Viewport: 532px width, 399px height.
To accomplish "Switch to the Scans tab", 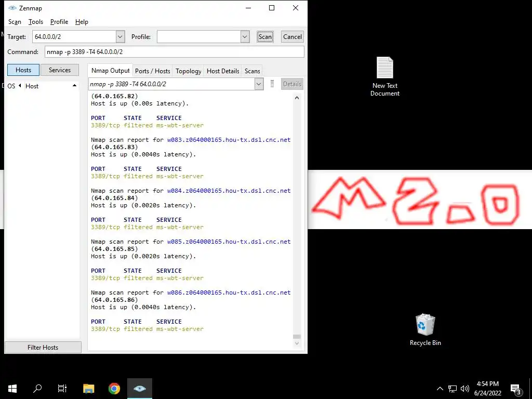I will [252, 71].
